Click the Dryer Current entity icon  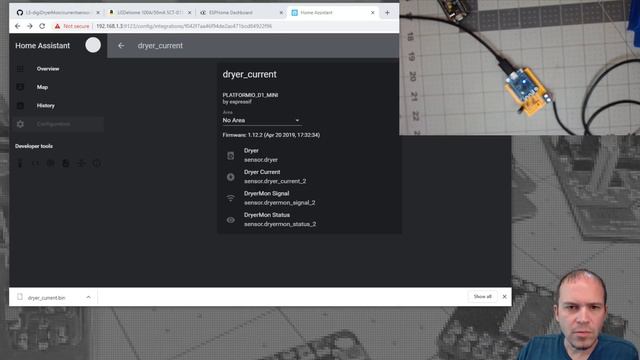tap(231, 177)
